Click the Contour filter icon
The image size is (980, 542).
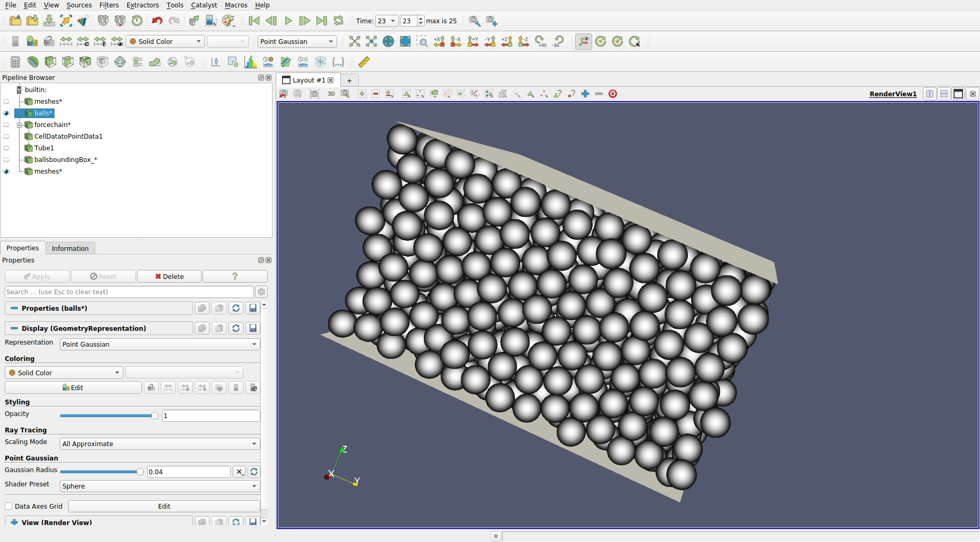pyautogui.click(x=33, y=62)
